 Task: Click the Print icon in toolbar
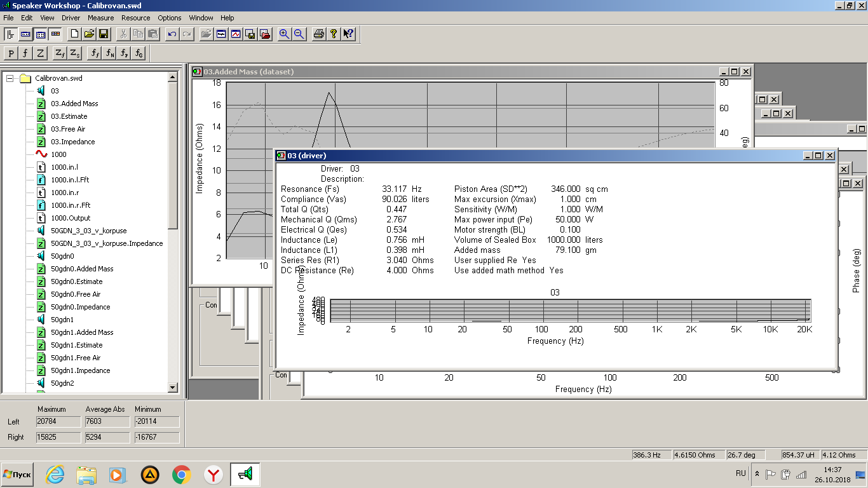[x=319, y=34]
